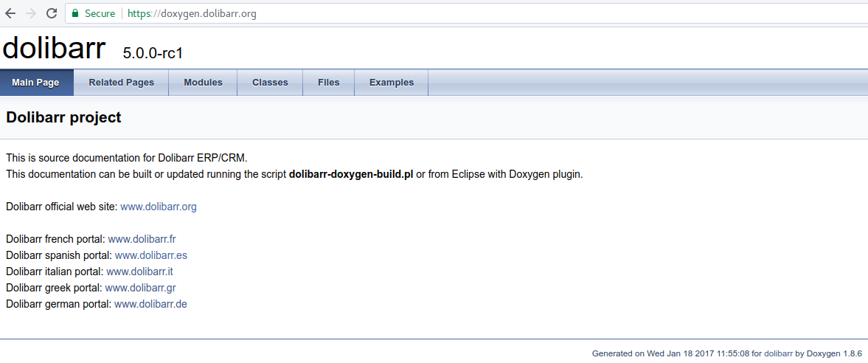Open the www.dolibarr.gr Greek portal link
Image resolution: width=868 pixels, height=363 pixels.
tap(141, 288)
